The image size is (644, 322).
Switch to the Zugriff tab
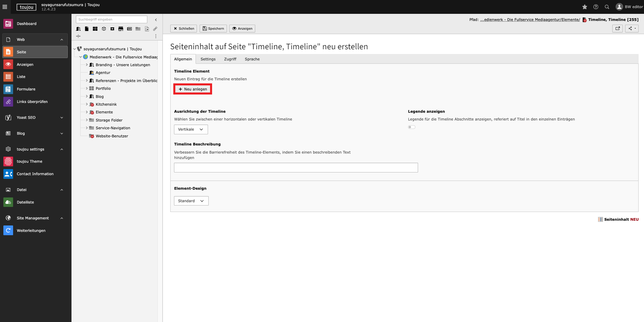click(230, 59)
